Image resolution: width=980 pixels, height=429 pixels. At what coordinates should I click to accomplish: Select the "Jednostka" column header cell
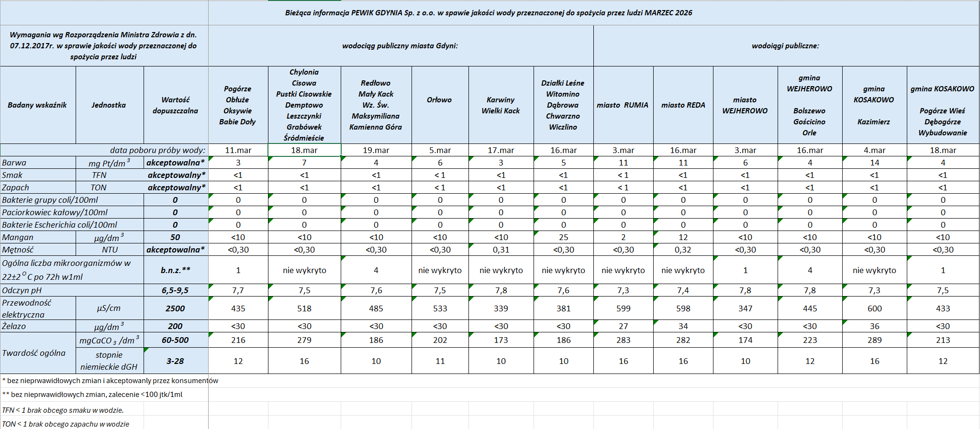click(109, 105)
